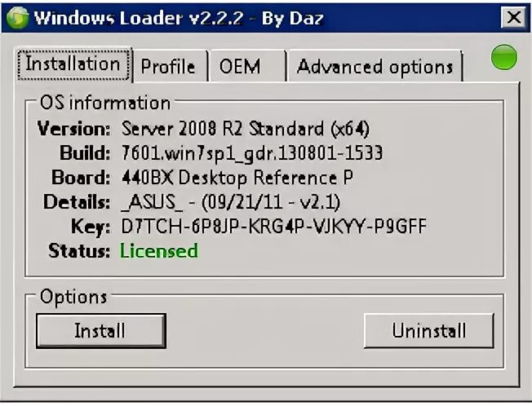Click the board value 440BX Desktop Reference P
This screenshot has width=532, height=406.
click(x=237, y=178)
